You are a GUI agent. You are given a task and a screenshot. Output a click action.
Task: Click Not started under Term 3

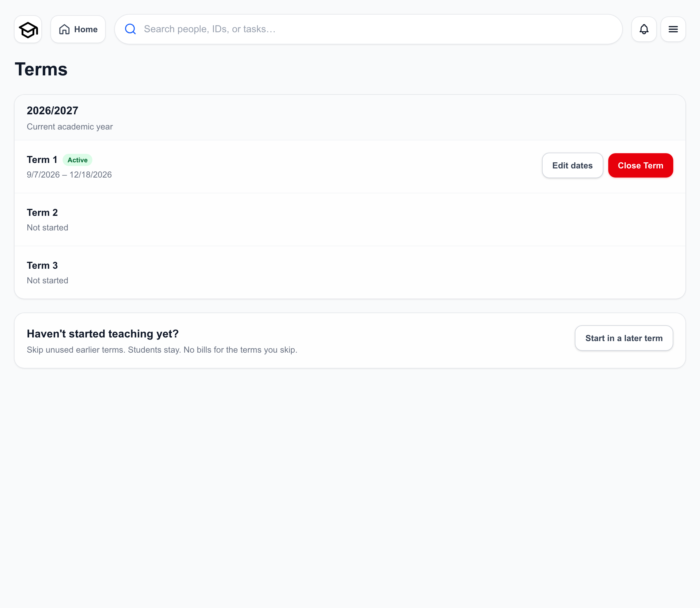[x=47, y=281]
